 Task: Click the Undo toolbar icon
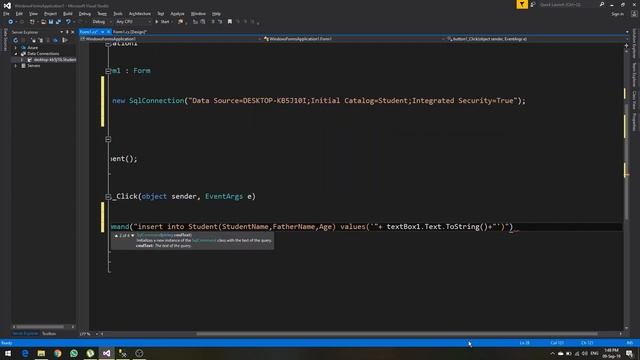pos(68,22)
